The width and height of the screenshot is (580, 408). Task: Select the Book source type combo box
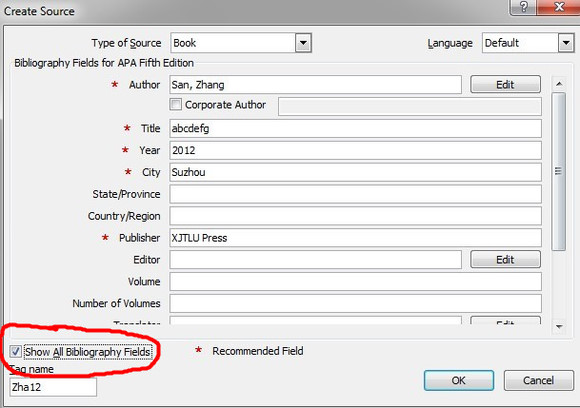(x=241, y=43)
